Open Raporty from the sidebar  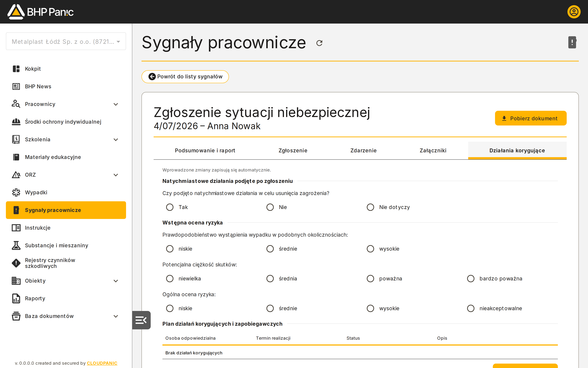coord(66,298)
